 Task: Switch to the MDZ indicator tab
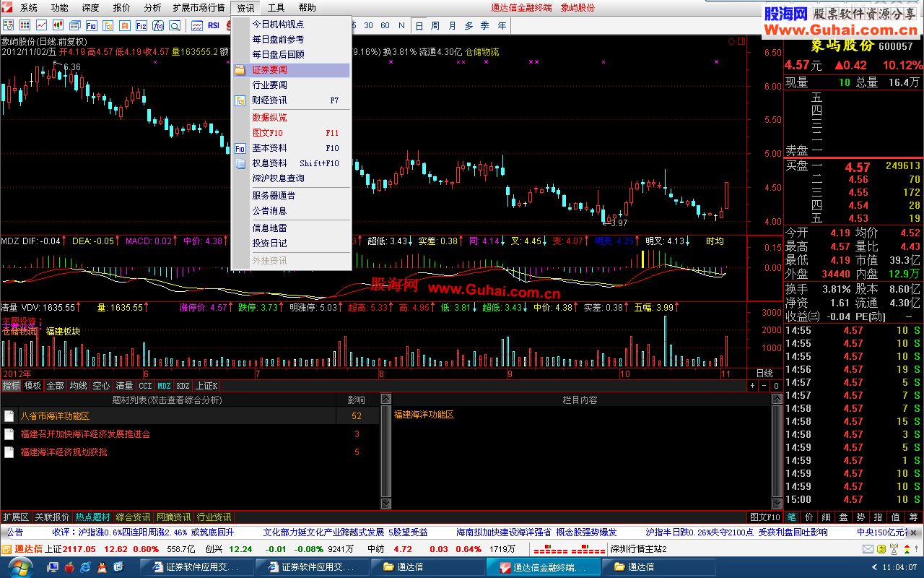coord(165,386)
